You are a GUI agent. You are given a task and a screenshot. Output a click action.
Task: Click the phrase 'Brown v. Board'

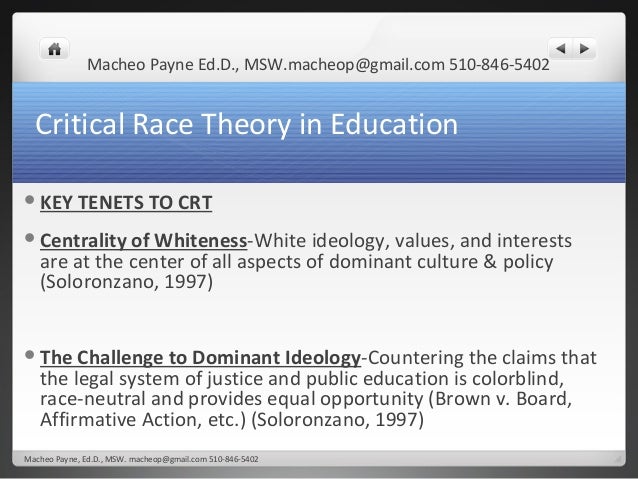pyautogui.click(x=501, y=399)
